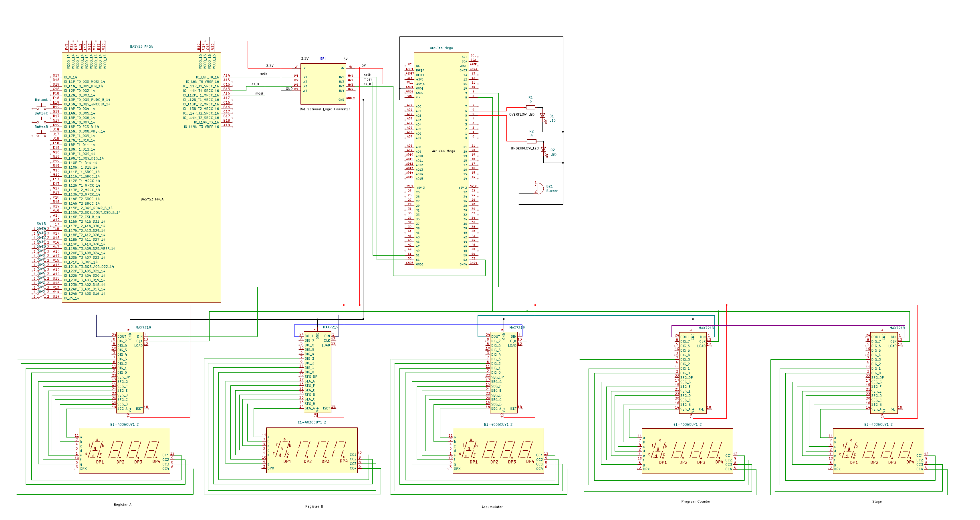
Task: Click the Register B caption text
Action: [x=314, y=506]
